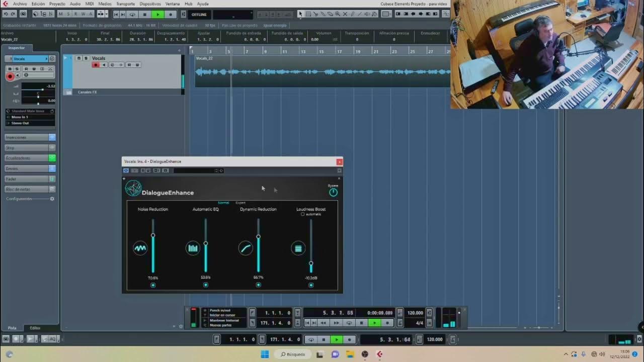Click the Undo arrow in toolbar

6,14
